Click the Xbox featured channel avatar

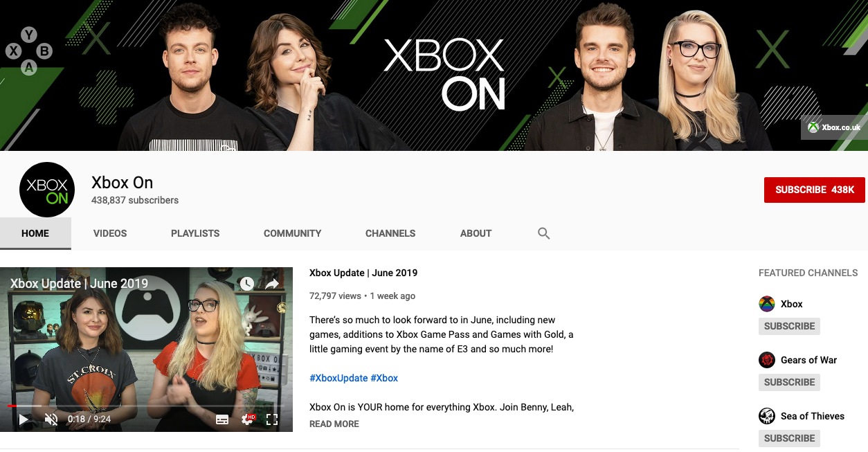coord(767,304)
